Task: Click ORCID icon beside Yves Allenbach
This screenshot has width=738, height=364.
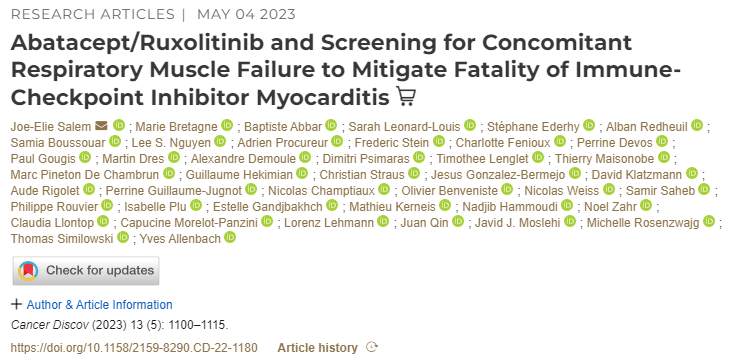Action: pyautogui.click(x=230, y=237)
